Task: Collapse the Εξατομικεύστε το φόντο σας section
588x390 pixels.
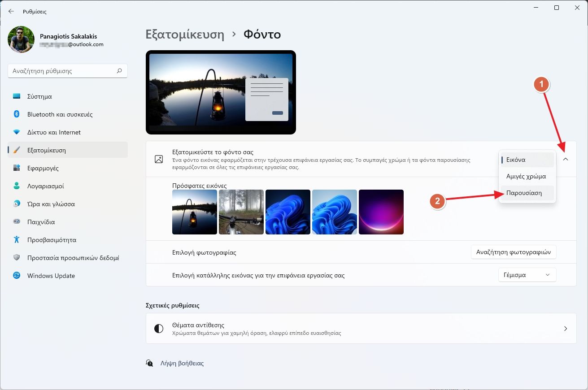Action: click(565, 159)
